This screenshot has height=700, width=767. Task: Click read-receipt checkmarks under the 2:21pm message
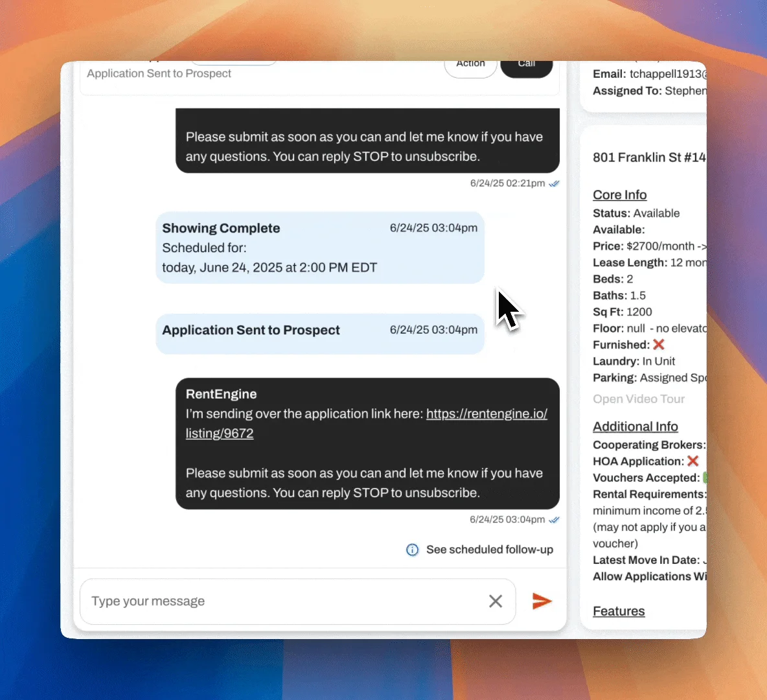[x=555, y=183]
